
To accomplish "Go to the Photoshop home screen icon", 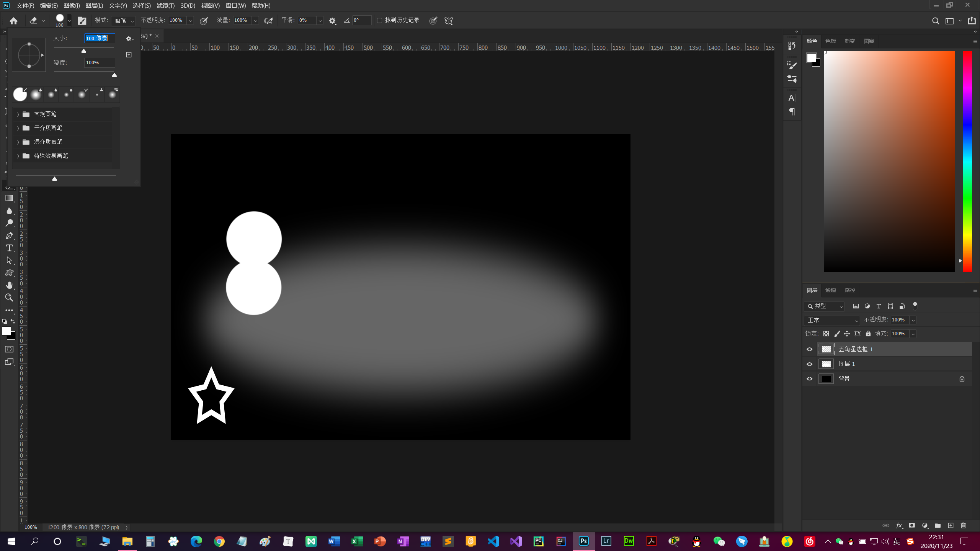I will (13, 21).
